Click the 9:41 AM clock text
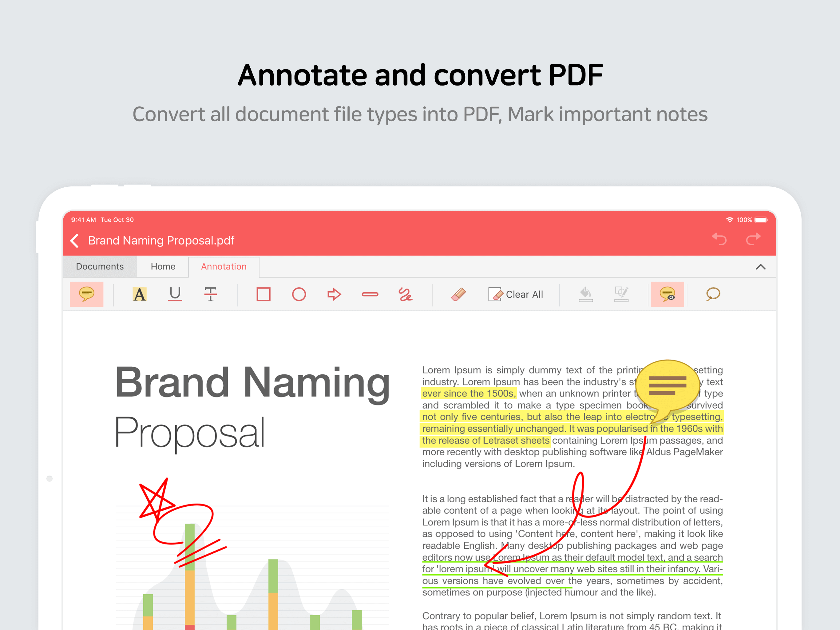The height and width of the screenshot is (630, 840). coord(84,220)
